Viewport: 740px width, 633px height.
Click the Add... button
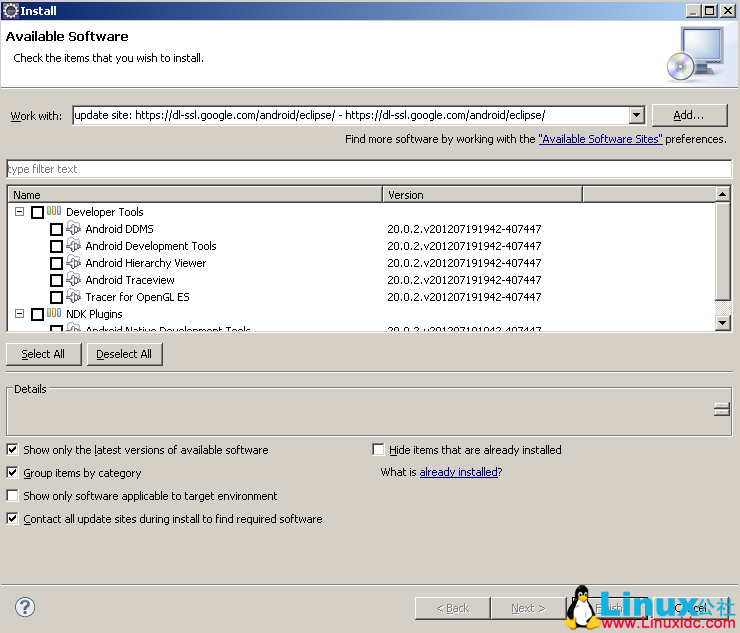(x=689, y=115)
